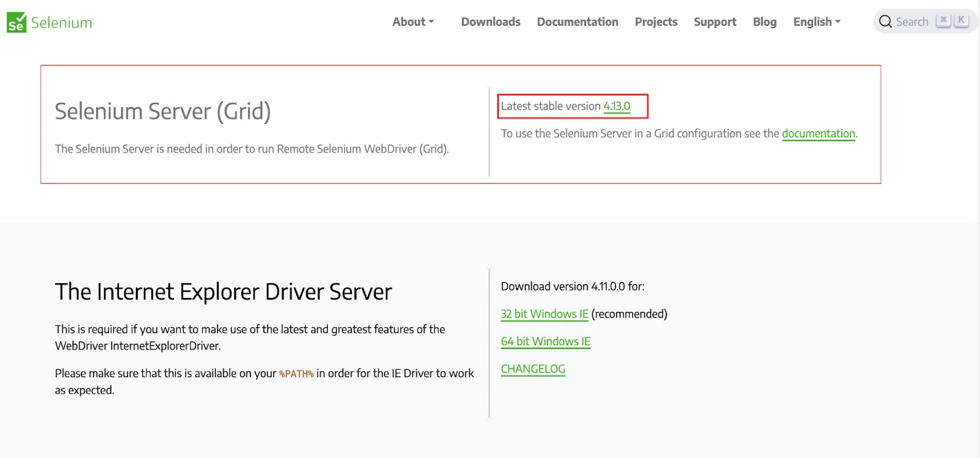980x458 pixels.
Task: Click the 'Remote Selenium WebDriver (Grid)' description text
Action: 363,149
